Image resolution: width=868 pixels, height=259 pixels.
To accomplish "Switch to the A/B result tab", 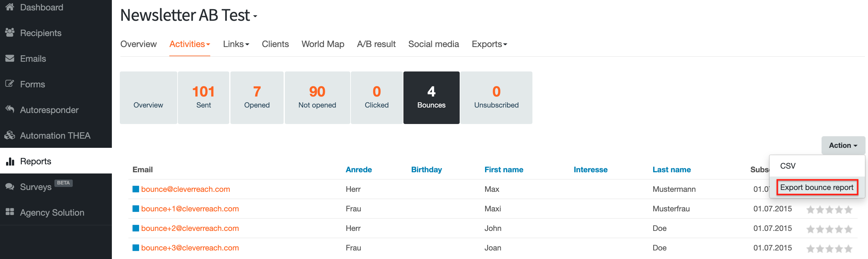I will [x=376, y=44].
